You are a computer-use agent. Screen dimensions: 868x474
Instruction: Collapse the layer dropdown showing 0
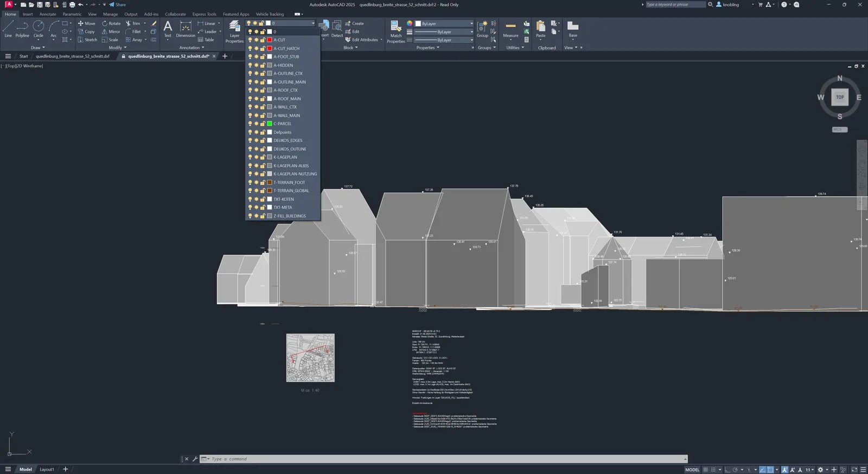pos(313,23)
